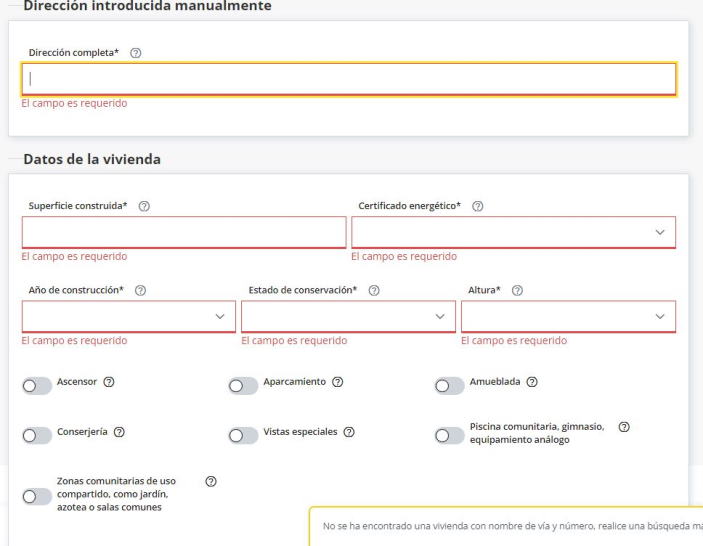
Task: Turn on Zonas comunitarias de uso compartido
Action: click(x=37, y=497)
